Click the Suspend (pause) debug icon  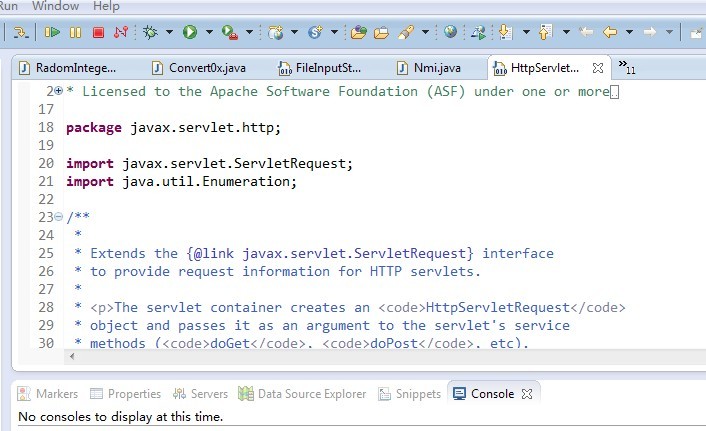point(76,32)
